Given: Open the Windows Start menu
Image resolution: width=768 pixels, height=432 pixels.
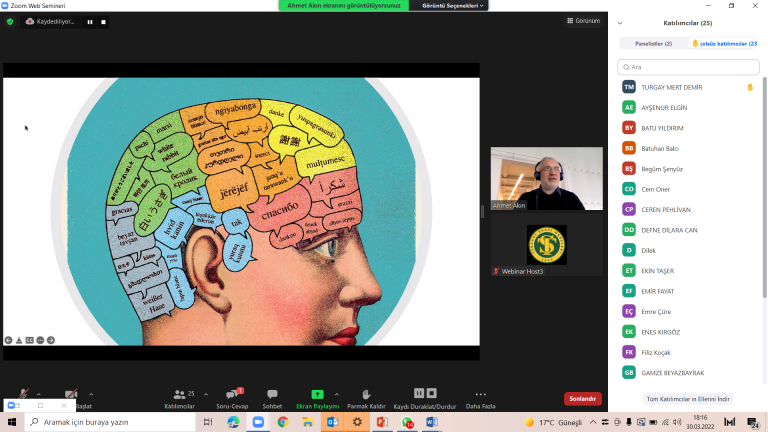Looking at the screenshot, I should (x=12, y=422).
